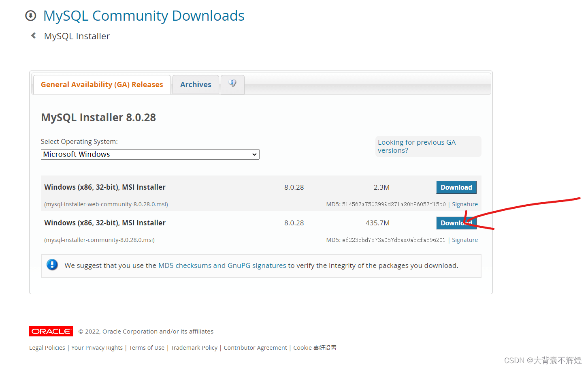Open Legal Policies footer link

47,348
